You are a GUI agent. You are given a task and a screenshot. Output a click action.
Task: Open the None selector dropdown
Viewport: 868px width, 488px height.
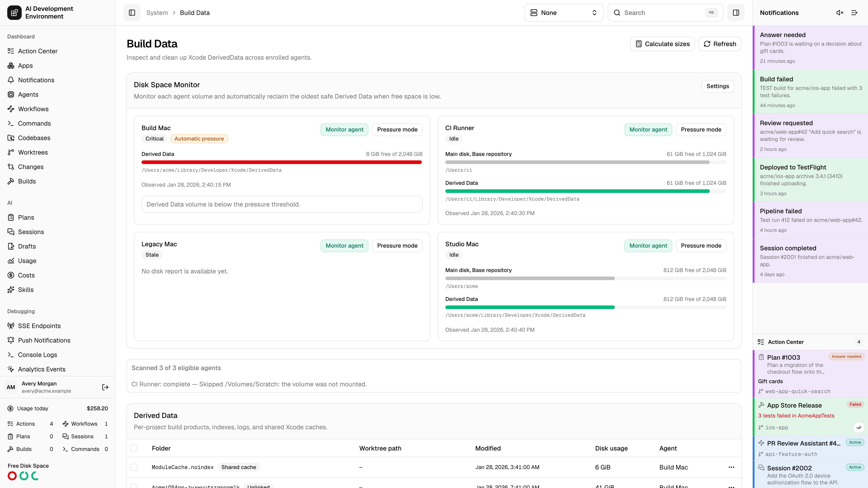tap(564, 13)
